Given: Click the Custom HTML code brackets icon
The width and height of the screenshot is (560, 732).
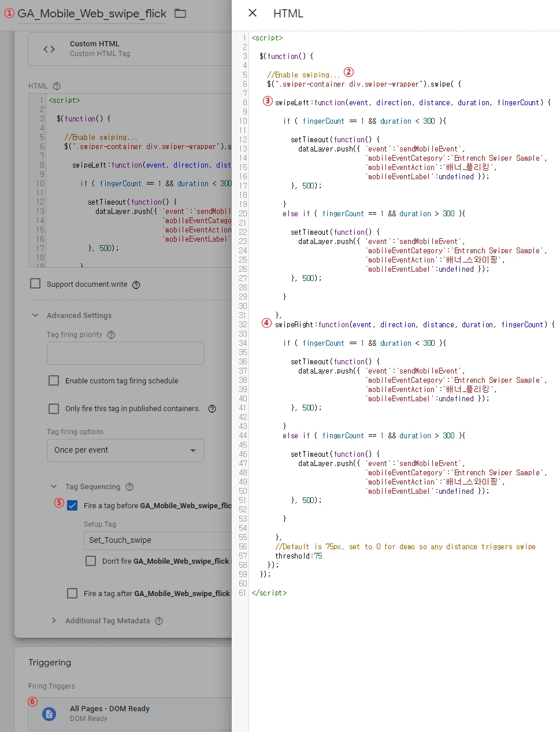Looking at the screenshot, I should pyautogui.click(x=50, y=49).
